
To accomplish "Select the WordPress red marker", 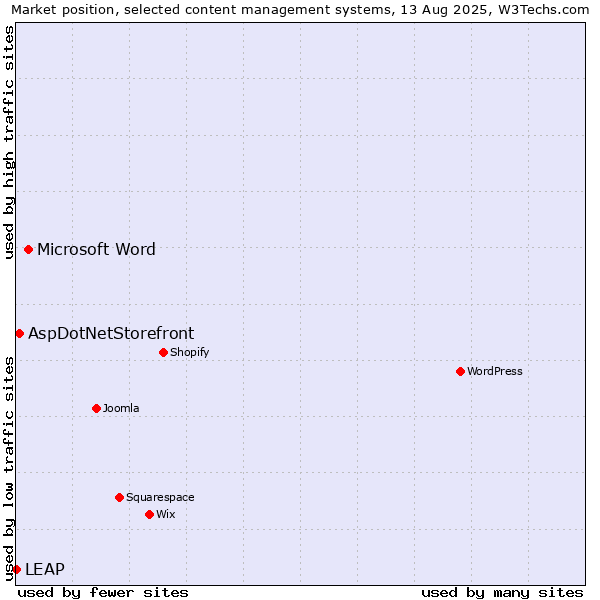I will 460,371.
